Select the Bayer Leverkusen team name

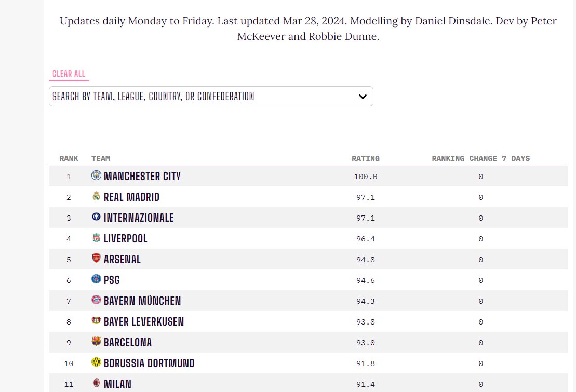click(144, 322)
